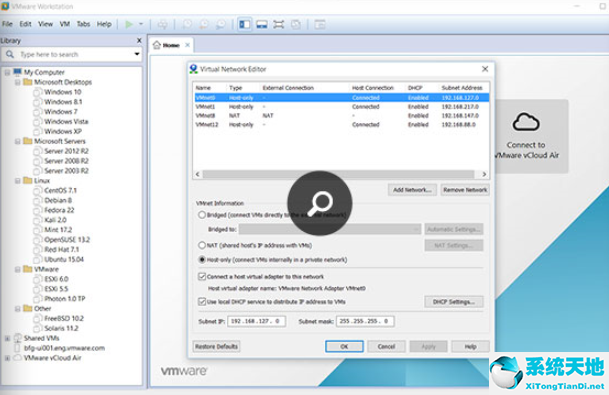Select the VMnet1 network row
609x395 pixels.
tap(341, 106)
